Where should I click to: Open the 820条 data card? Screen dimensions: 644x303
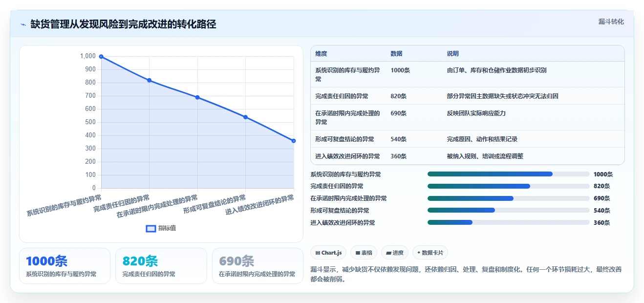[161, 266]
